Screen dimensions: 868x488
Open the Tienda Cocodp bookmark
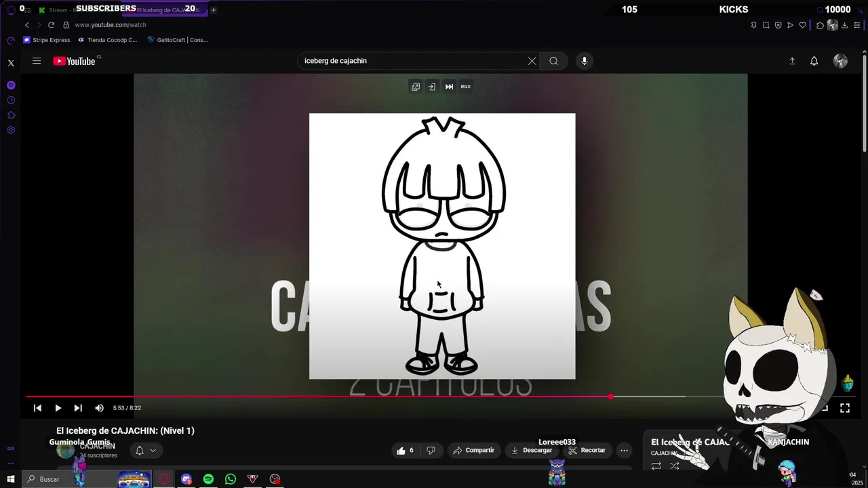click(x=107, y=40)
